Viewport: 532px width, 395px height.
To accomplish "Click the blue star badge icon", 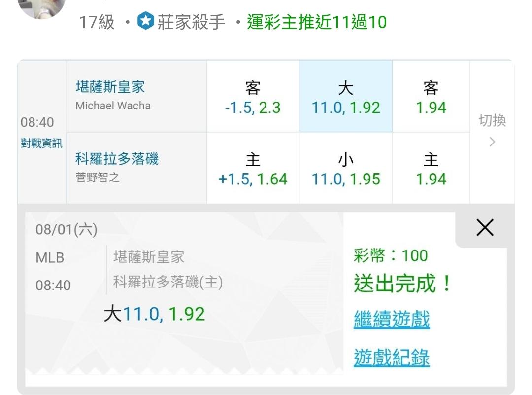I will (x=146, y=21).
